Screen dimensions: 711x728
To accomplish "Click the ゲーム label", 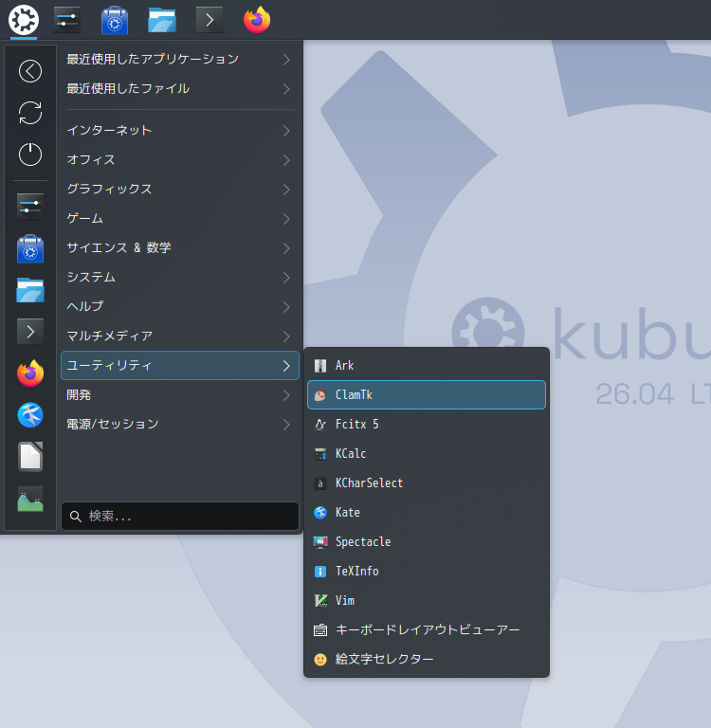I will click(84, 218).
